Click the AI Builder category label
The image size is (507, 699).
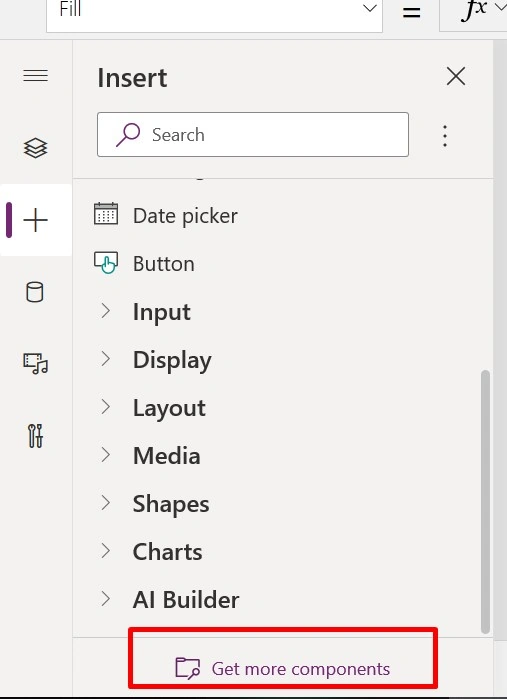[x=185, y=600]
